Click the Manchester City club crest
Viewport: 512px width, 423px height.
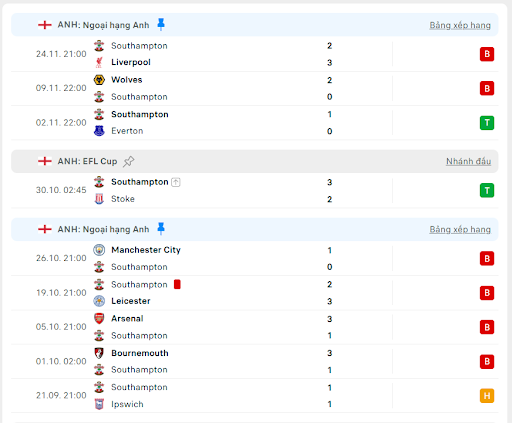(x=99, y=250)
